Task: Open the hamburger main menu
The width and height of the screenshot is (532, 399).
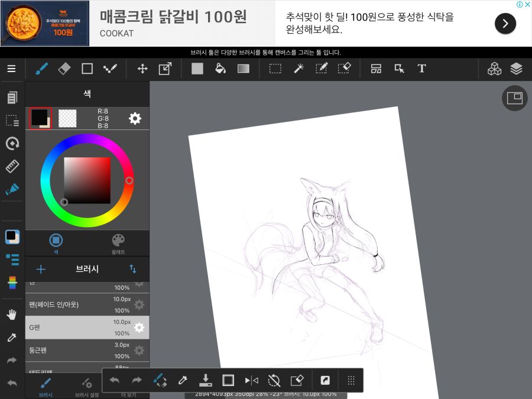Action: 12,69
